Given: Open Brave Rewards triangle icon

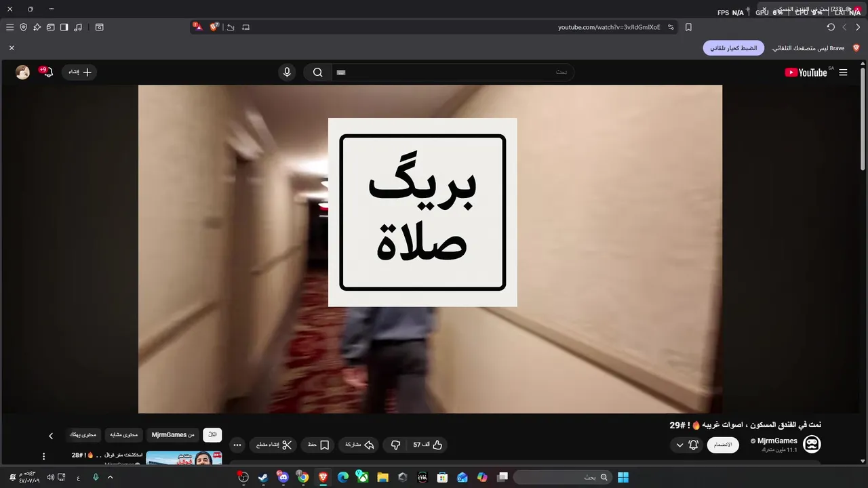Looking at the screenshot, I should point(197,27).
